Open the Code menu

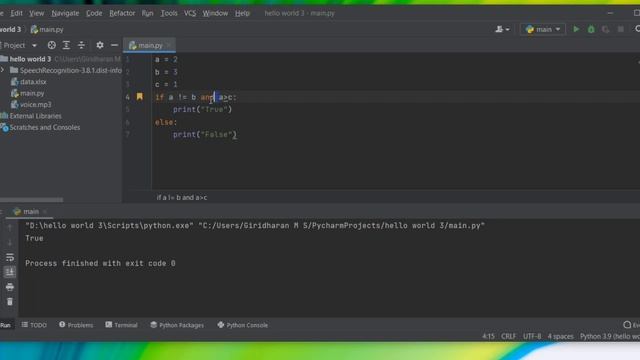click(x=94, y=13)
